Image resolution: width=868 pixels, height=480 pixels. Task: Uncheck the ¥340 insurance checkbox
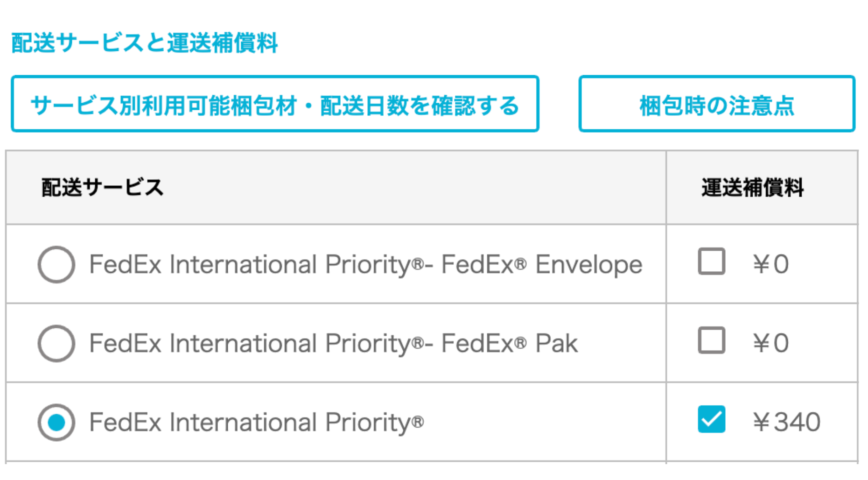click(711, 419)
